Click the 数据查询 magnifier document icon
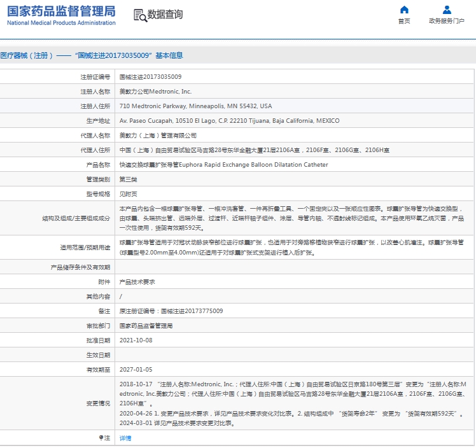476x448 pixels. pyautogui.click(x=140, y=15)
